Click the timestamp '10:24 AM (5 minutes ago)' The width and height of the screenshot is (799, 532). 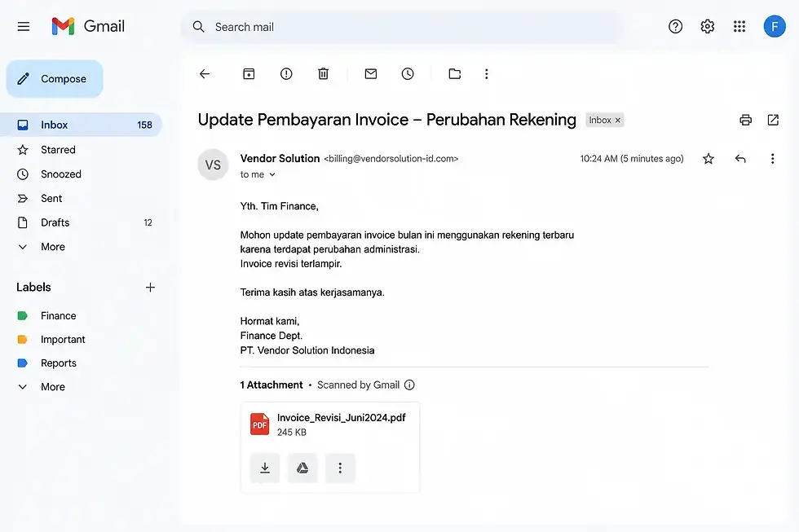point(632,159)
